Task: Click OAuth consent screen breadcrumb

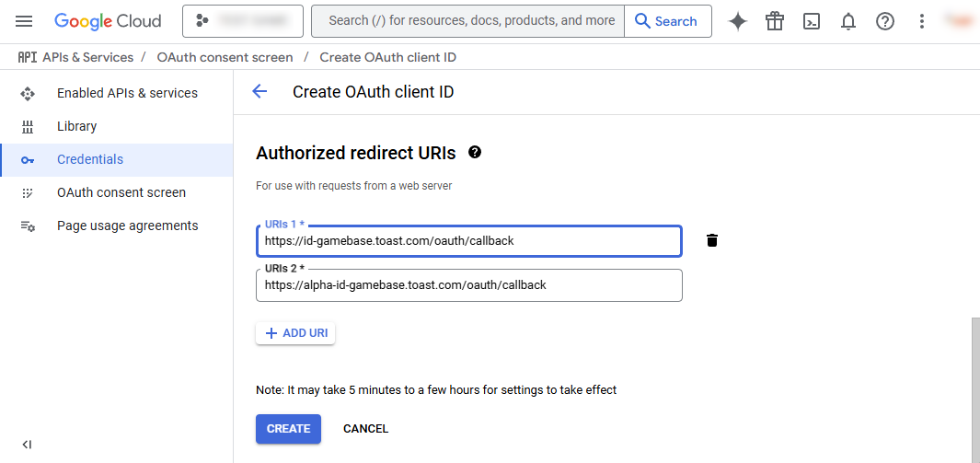Action: point(225,57)
